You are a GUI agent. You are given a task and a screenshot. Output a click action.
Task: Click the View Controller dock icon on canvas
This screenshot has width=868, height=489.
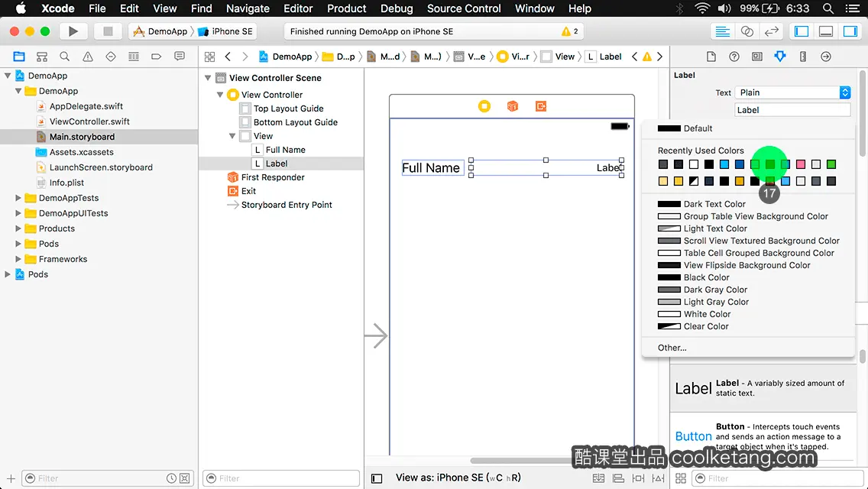click(x=484, y=105)
